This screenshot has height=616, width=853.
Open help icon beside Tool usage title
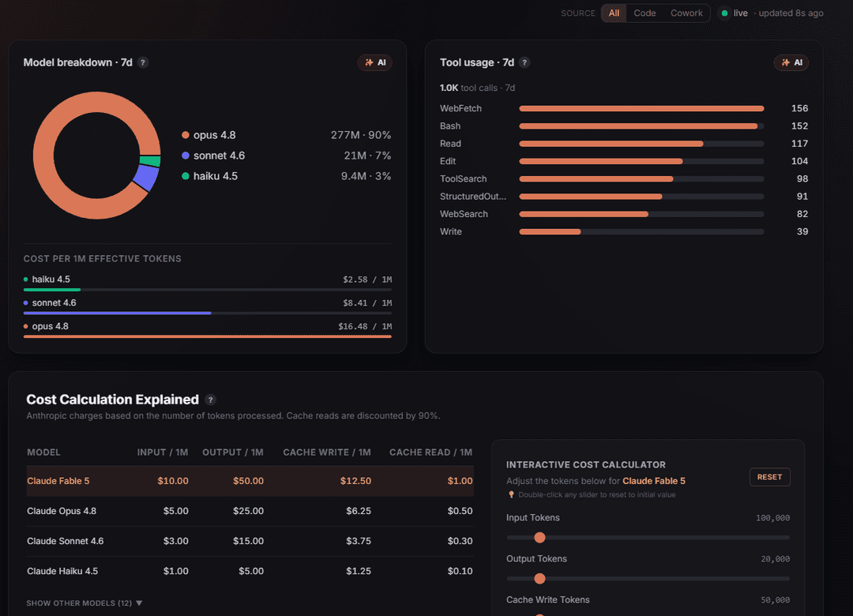(524, 62)
